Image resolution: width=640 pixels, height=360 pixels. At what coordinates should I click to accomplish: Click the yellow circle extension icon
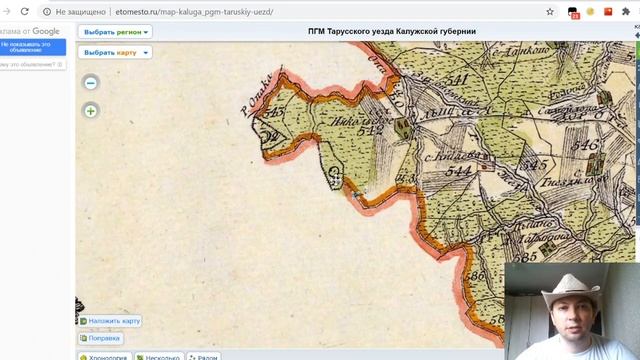pyautogui.click(x=590, y=12)
